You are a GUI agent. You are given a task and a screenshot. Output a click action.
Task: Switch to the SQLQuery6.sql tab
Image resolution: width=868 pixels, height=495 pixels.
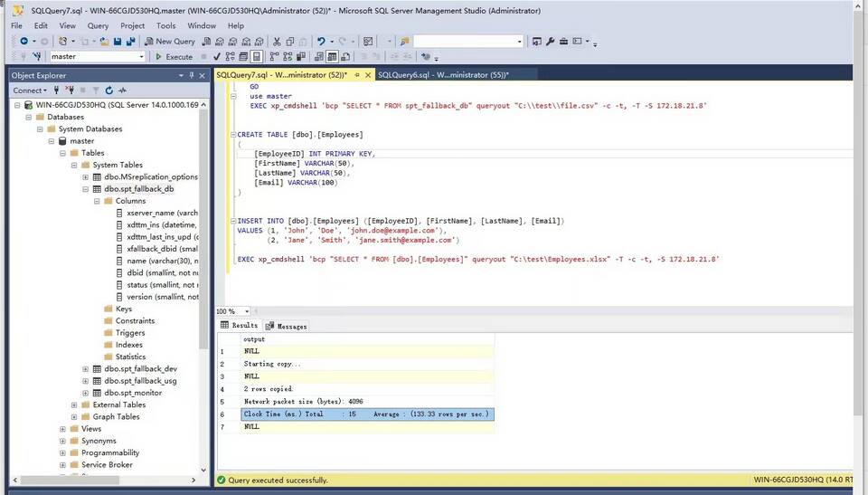coord(441,75)
